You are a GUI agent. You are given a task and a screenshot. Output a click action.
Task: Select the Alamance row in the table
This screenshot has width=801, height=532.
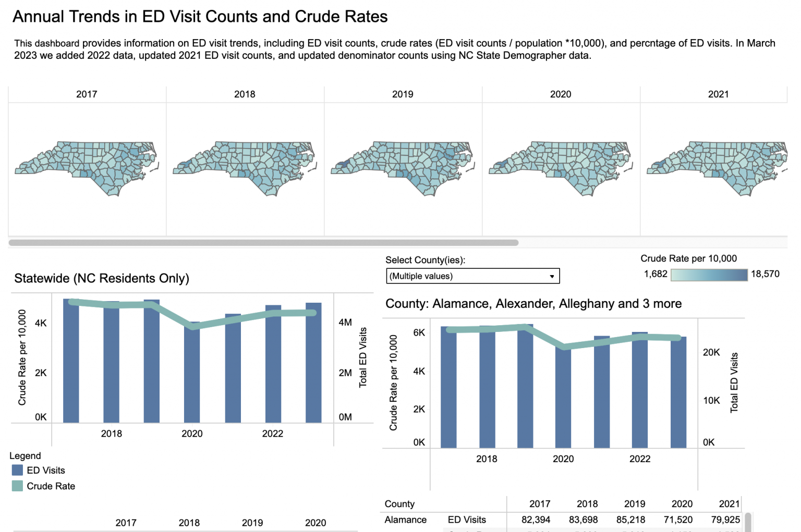click(x=406, y=519)
